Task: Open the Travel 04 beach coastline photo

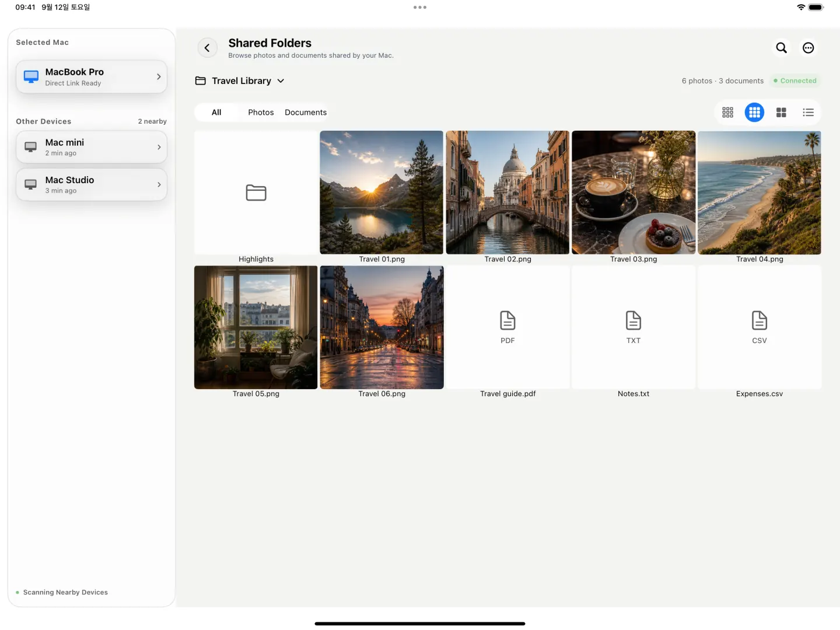Action: pyautogui.click(x=759, y=192)
